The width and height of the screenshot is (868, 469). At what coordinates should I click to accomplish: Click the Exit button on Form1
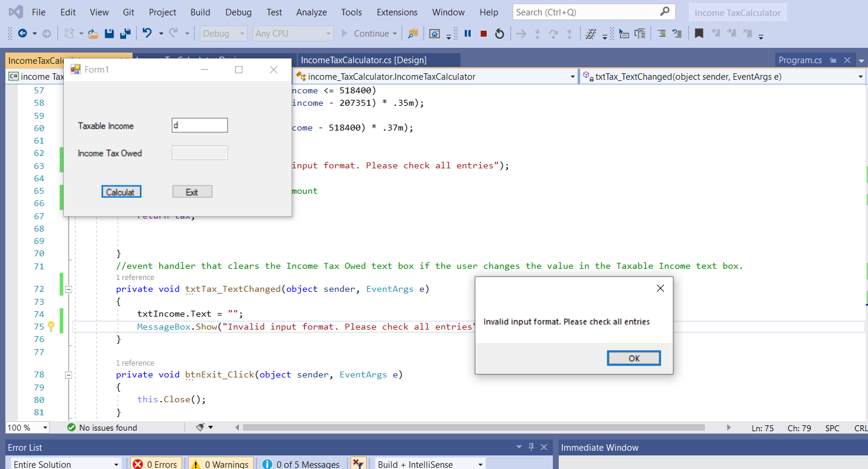pos(192,191)
